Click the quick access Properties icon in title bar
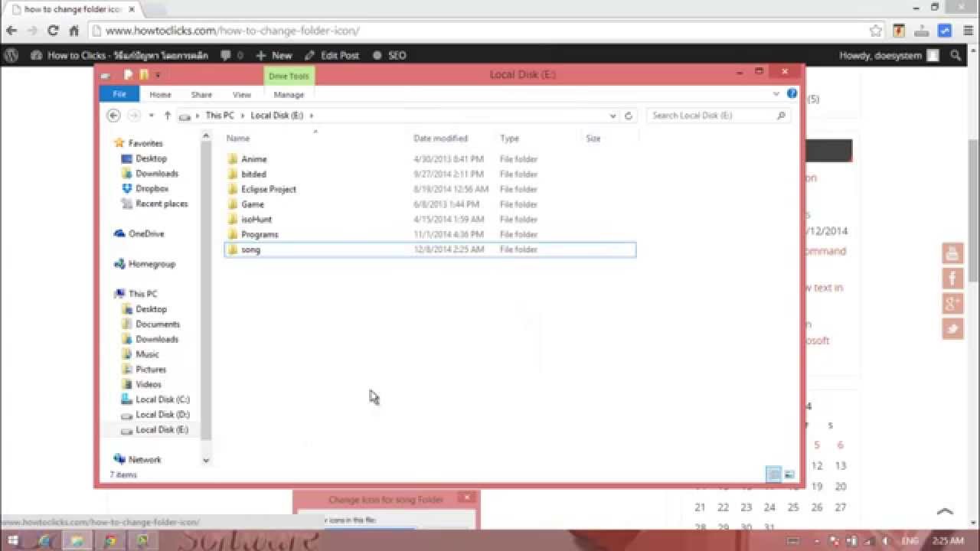Viewport: 980px width, 551px height. tap(129, 75)
